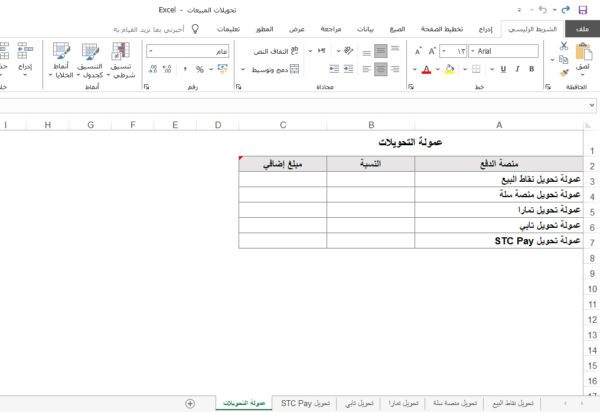Open the 'تحويل منصة سلة' sheet tab
Image resolution: width=600 pixels, height=412 pixels.
(455, 403)
